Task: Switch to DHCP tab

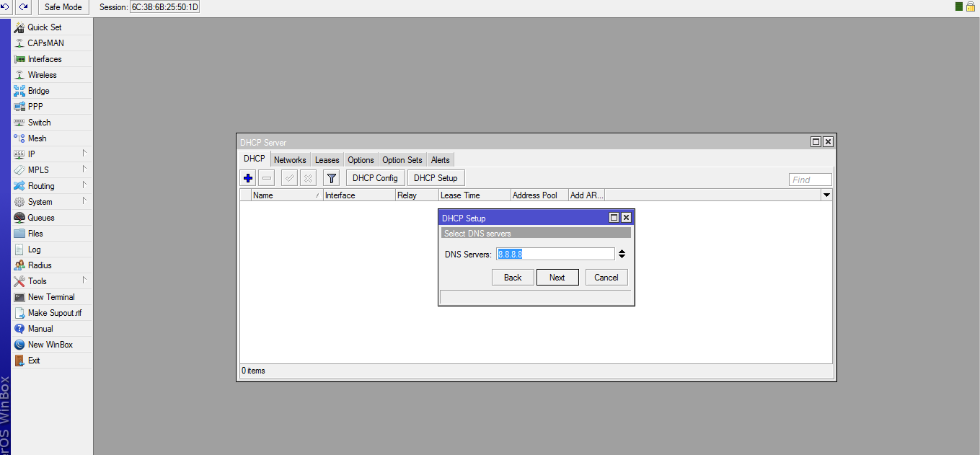Action: [x=254, y=159]
